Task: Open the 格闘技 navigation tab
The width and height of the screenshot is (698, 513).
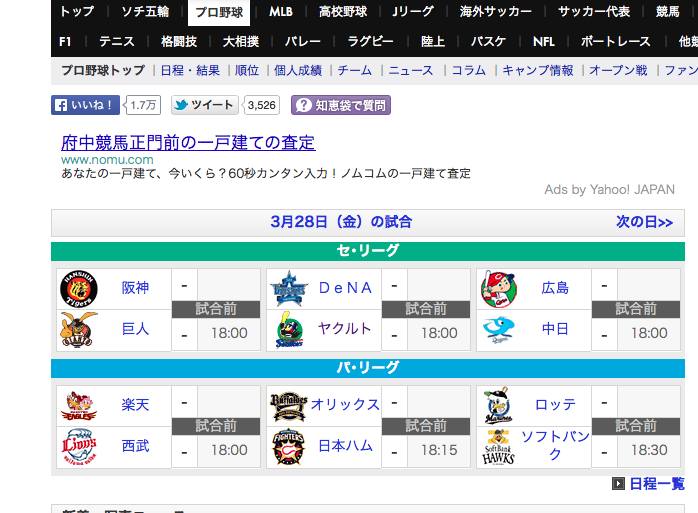Action: click(179, 42)
